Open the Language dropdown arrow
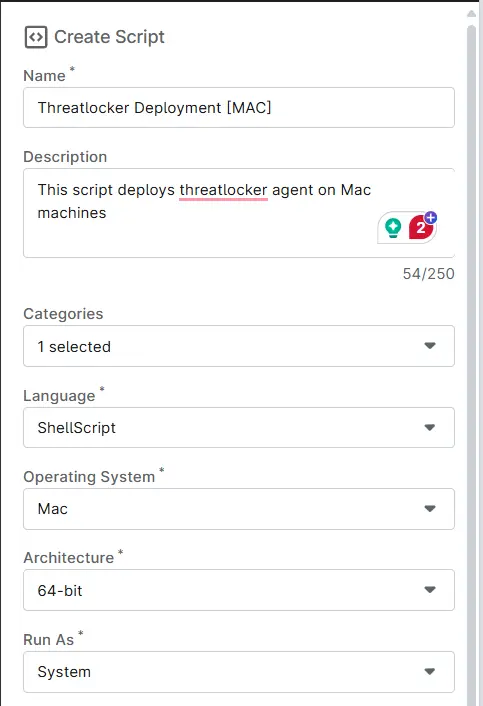The image size is (483, 706). click(430, 427)
